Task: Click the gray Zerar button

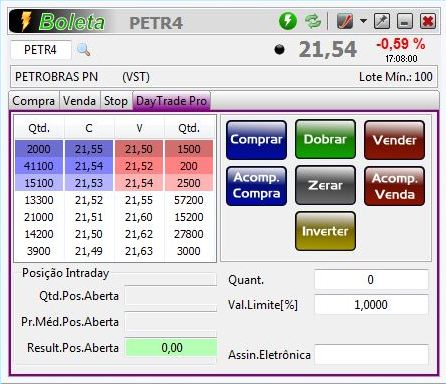Action: point(325,185)
